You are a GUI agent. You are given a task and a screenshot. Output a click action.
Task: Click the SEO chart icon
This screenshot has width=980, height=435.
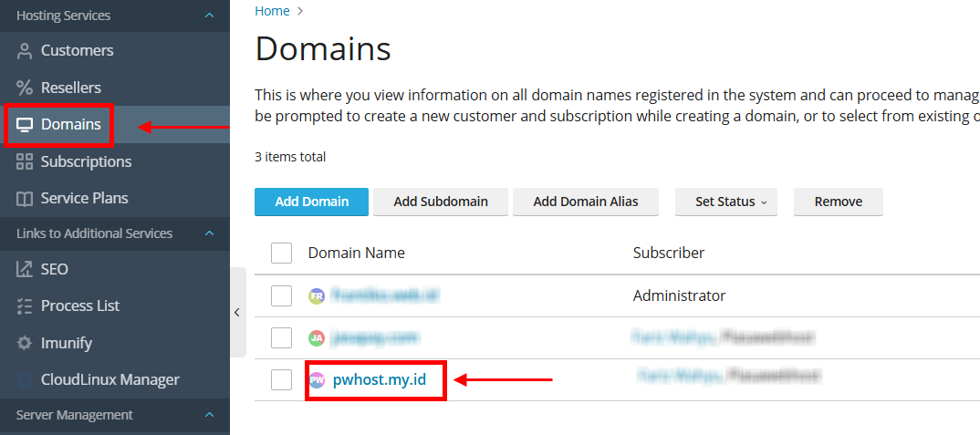pos(25,269)
